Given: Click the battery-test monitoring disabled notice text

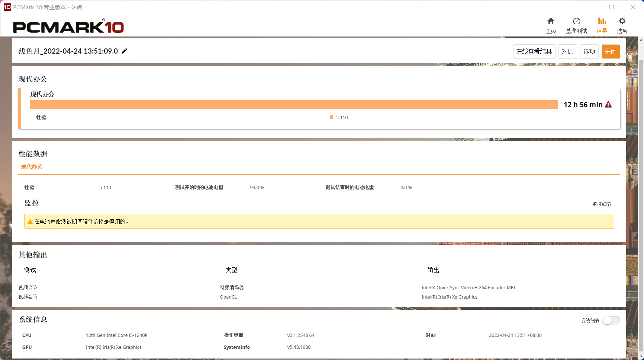Looking at the screenshot, I should (x=81, y=222).
